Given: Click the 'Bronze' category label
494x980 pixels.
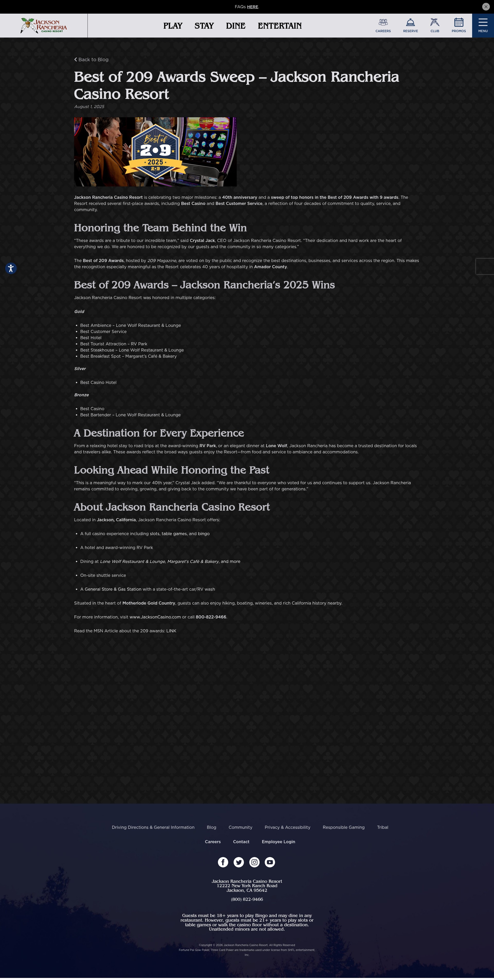Looking at the screenshot, I should 82,395.
